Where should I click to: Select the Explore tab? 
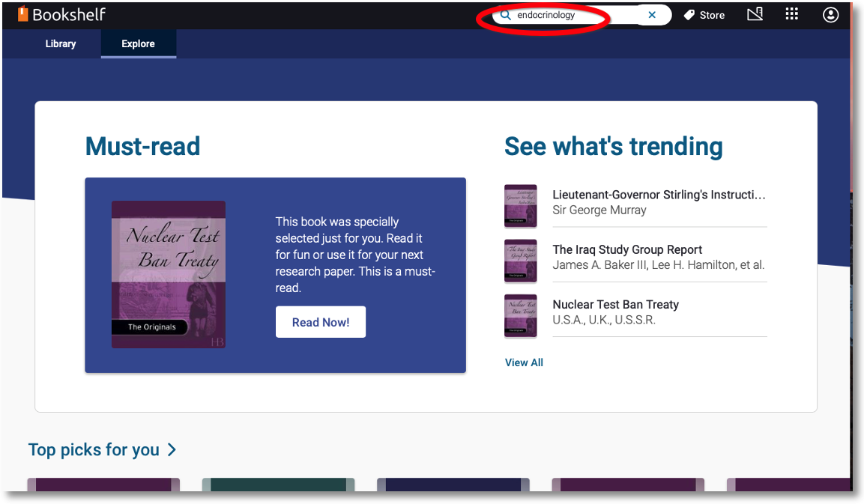(x=139, y=43)
